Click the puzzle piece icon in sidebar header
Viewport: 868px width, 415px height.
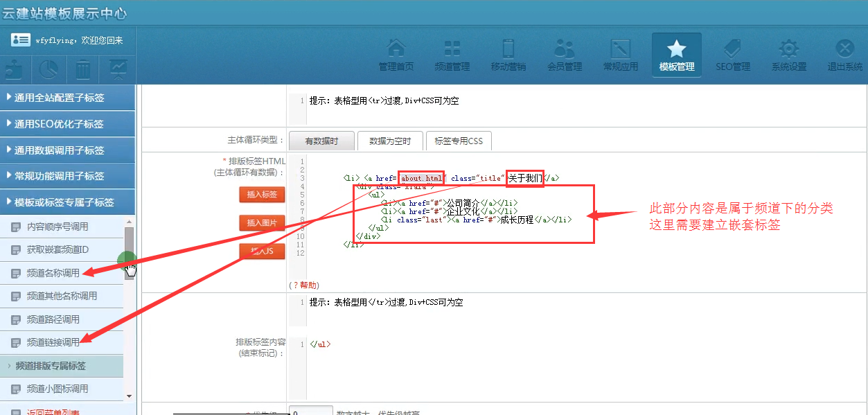coord(15,70)
